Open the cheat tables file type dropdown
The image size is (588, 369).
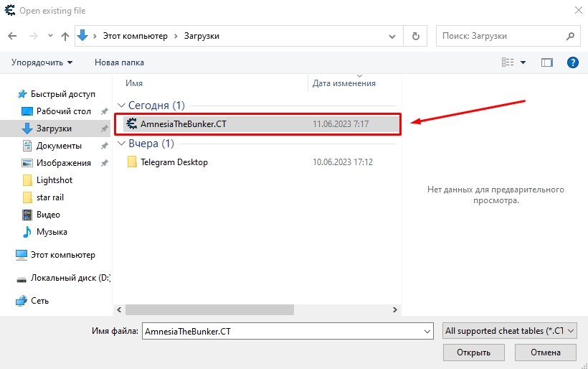click(510, 331)
